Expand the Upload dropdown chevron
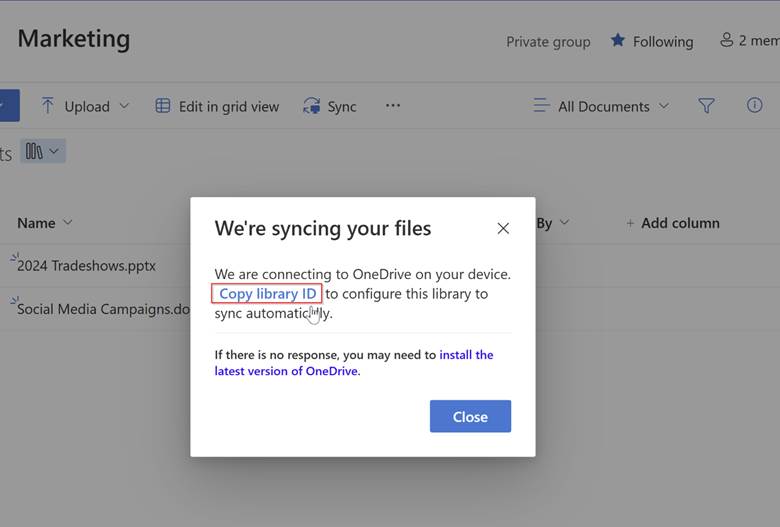The image size is (780, 527). 124,106
